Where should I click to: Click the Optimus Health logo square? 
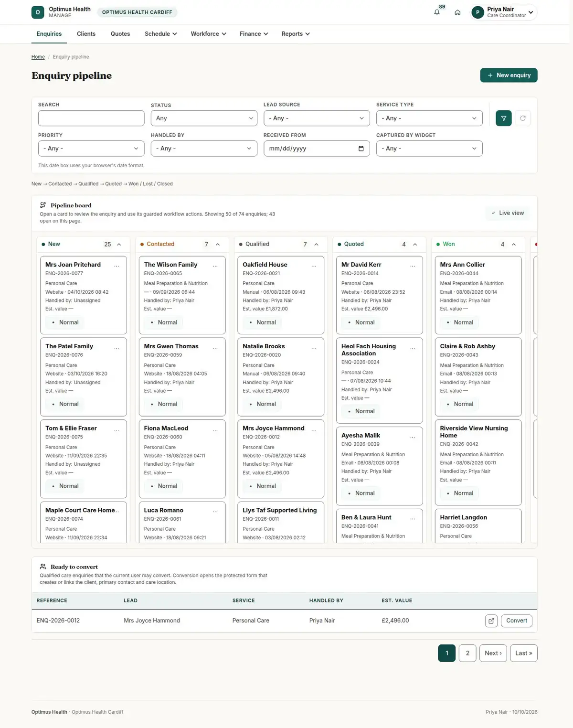pos(38,12)
